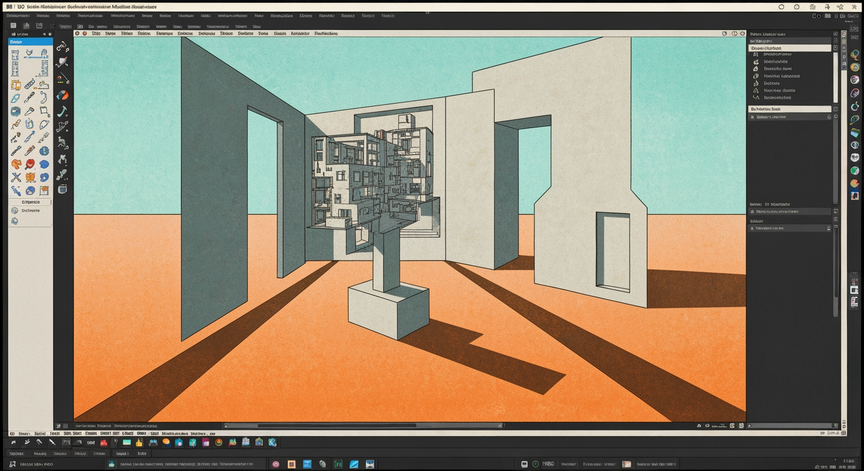Click the vertical scrollbar of the right panel list

[x=835, y=77]
